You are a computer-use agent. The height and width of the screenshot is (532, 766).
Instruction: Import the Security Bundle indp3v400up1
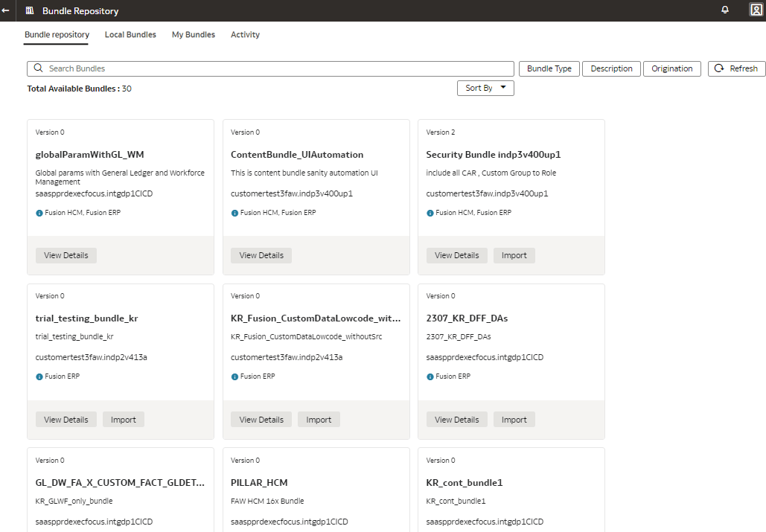(514, 255)
